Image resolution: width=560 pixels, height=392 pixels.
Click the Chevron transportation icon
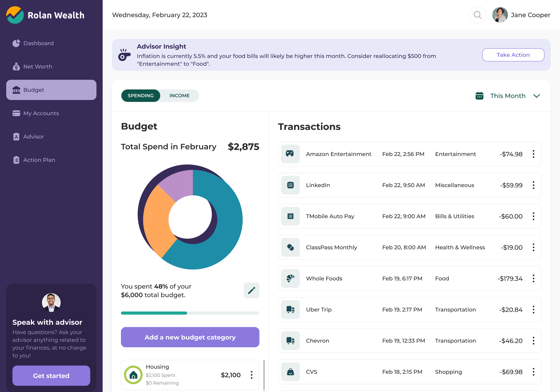[x=290, y=341]
